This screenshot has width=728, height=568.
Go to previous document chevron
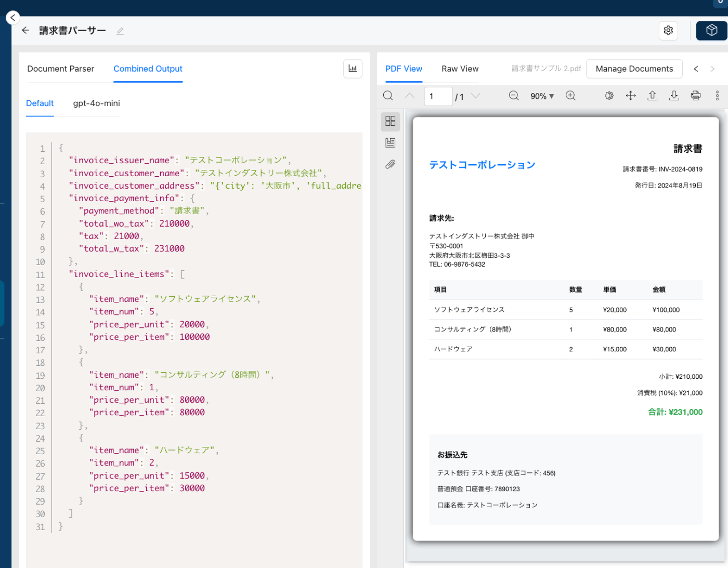click(x=696, y=69)
